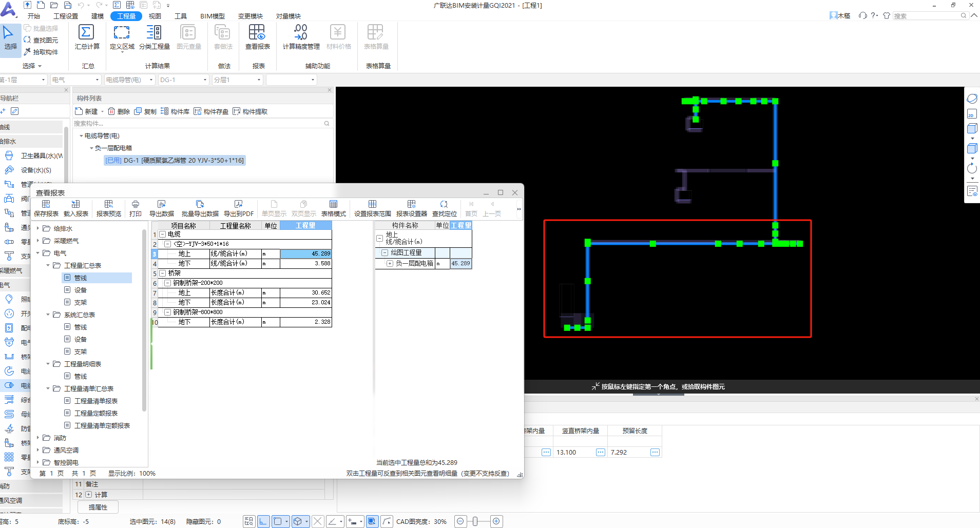Click 搜索构件 search field
The width and height of the screenshot is (980, 528).
point(202,123)
